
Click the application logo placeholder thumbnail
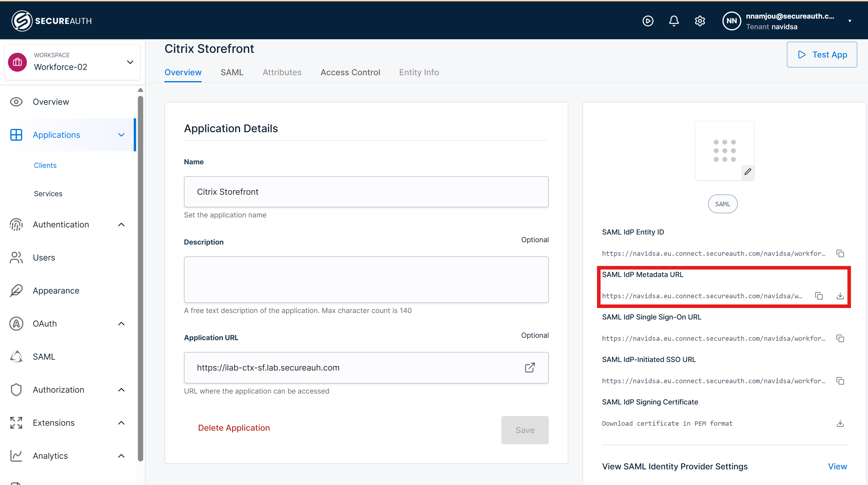click(x=725, y=150)
